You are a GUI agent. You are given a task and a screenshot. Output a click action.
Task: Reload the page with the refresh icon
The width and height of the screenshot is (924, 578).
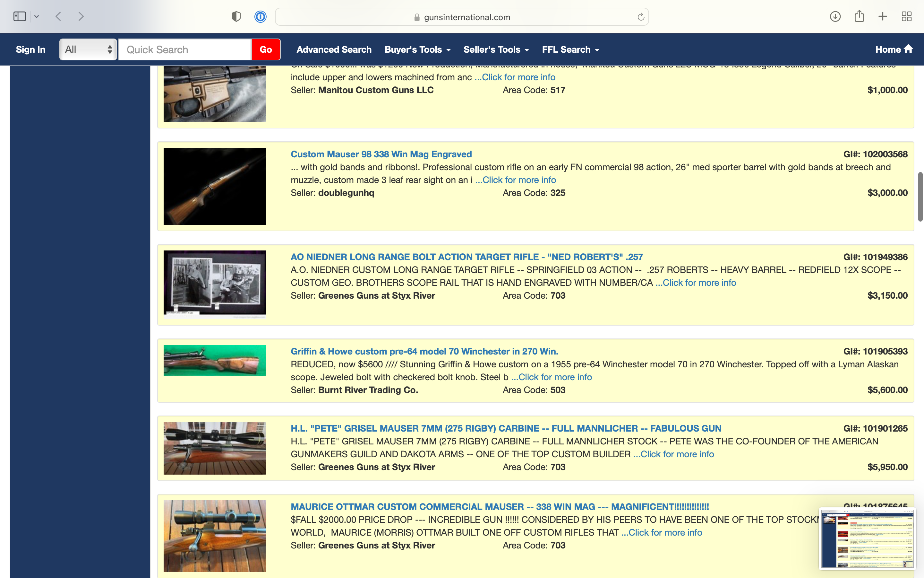pyautogui.click(x=641, y=17)
